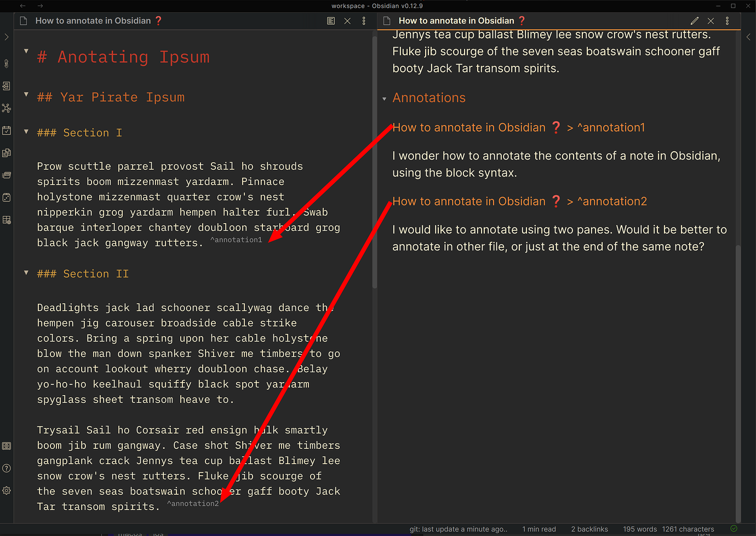Click the duplicate-documents ribbon icon
Image resolution: width=756 pixels, height=536 pixels.
click(x=7, y=153)
